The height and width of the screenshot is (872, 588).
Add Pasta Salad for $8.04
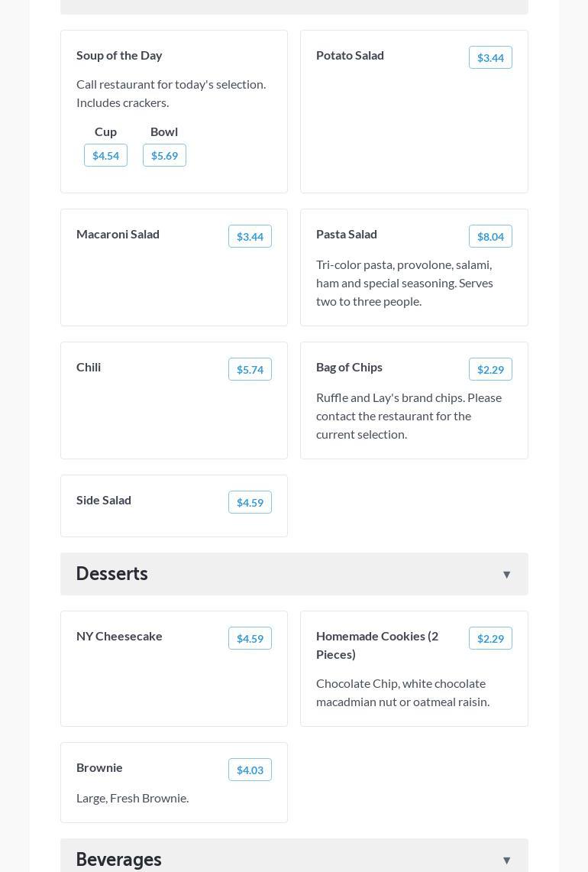coord(490,237)
